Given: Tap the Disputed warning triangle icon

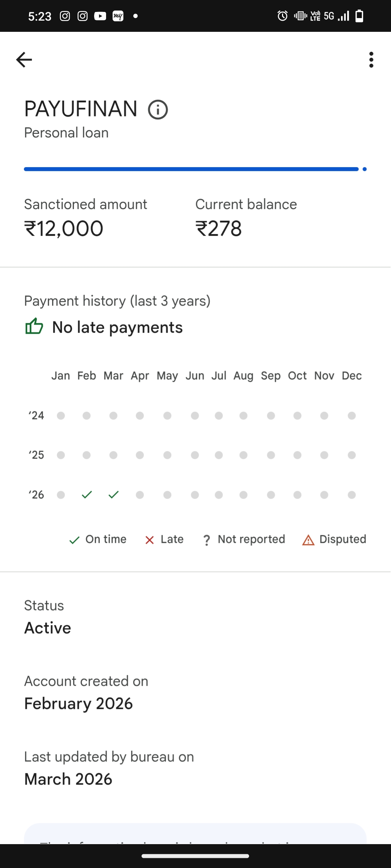Looking at the screenshot, I should (x=308, y=540).
